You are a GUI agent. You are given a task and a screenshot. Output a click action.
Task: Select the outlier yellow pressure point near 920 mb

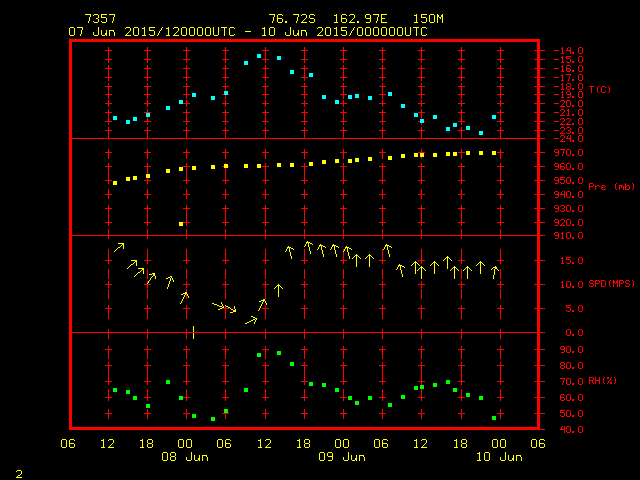pyautogui.click(x=181, y=224)
